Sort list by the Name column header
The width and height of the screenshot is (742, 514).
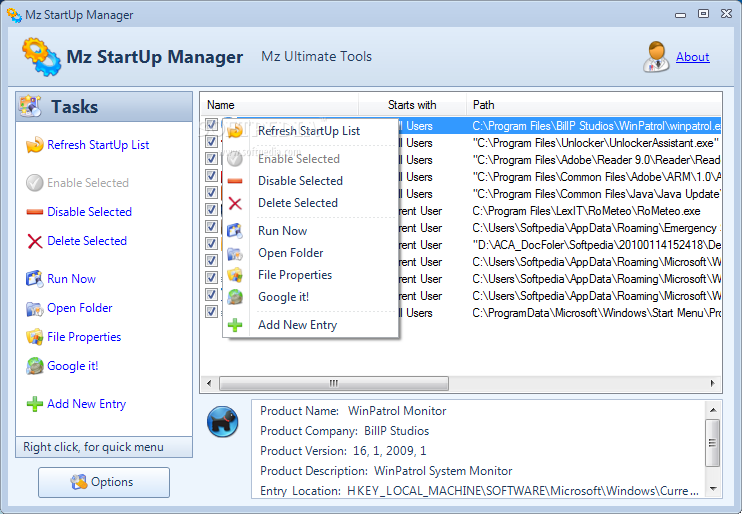(279, 105)
